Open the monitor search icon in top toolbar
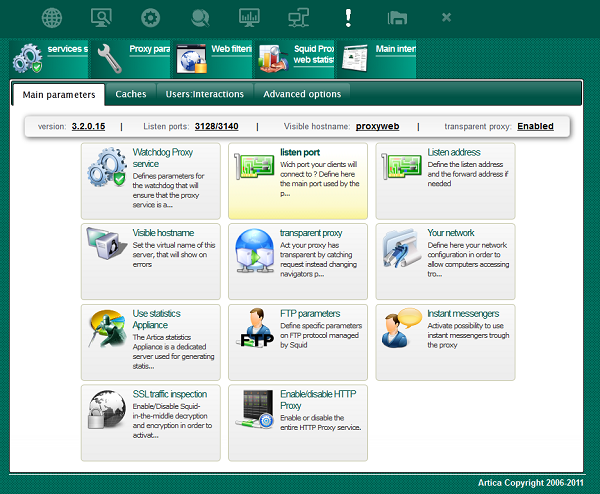The image size is (600, 494). 101,18
